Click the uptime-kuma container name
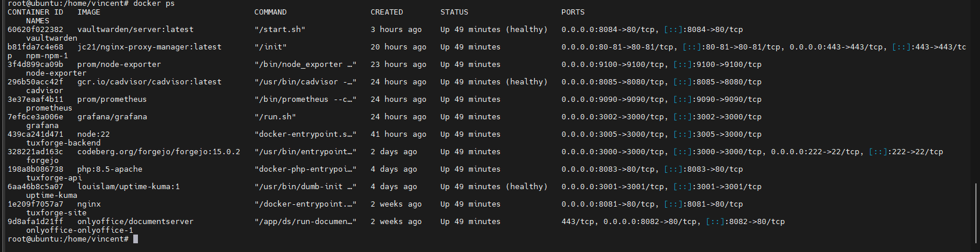This screenshot has height=252, width=980. pos(52,196)
